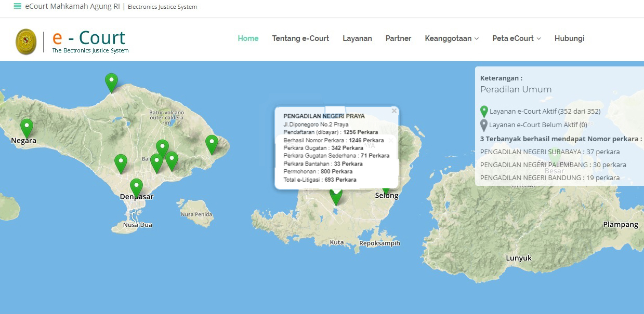Click 'Total e-Litigasi : 693 Perkara' line

[x=320, y=180]
